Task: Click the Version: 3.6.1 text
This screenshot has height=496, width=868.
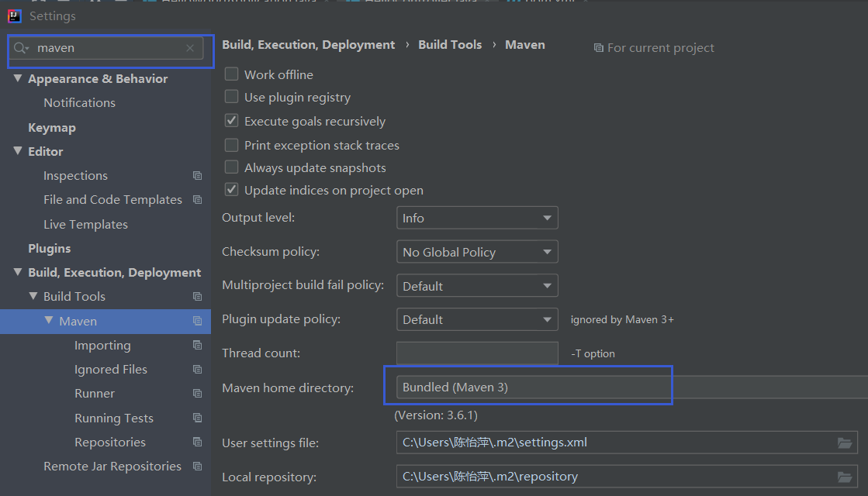Action: [436, 415]
